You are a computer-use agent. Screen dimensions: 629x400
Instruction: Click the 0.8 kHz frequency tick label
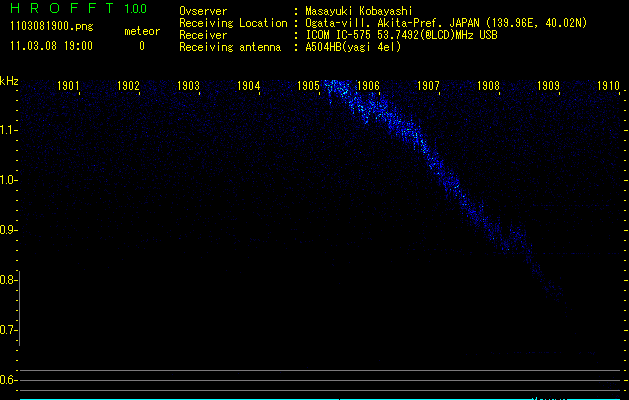point(8,280)
